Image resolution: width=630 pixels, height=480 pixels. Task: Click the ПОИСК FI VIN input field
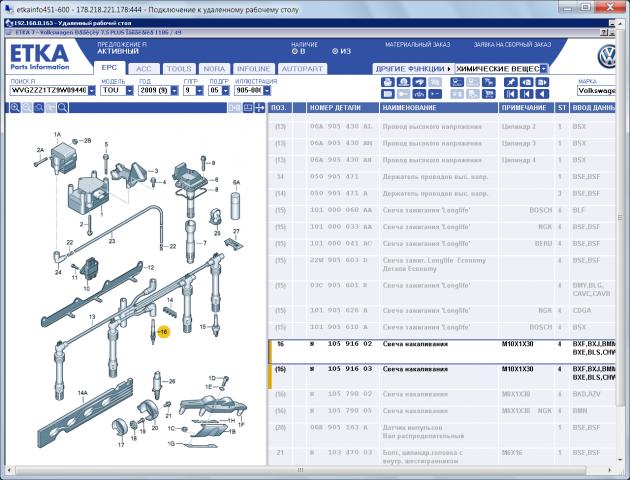(49, 91)
